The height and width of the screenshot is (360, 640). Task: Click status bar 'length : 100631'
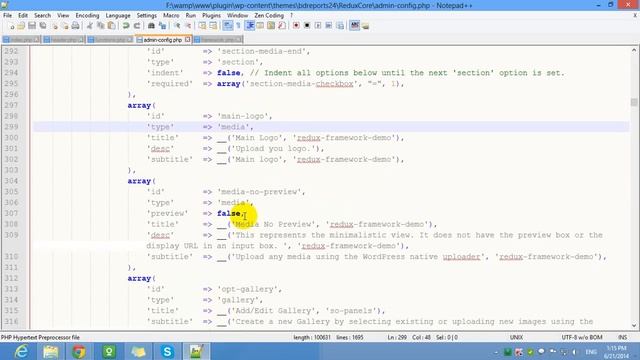[x=312, y=338]
